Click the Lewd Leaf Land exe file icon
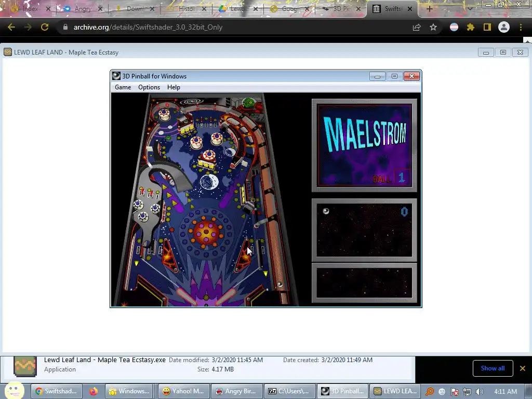The height and width of the screenshot is (399, 532). pos(25,366)
